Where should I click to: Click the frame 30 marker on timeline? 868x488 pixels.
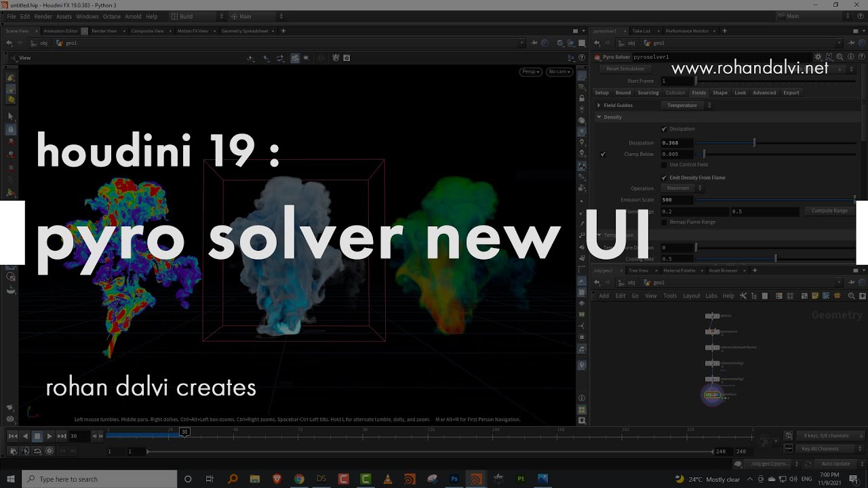coord(184,432)
